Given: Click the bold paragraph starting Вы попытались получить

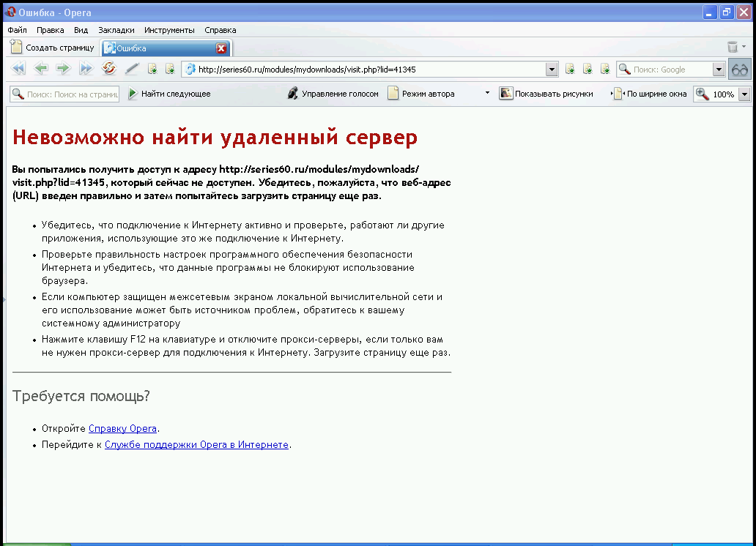Looking at the screenshot, I should pyautogui.click(x=232, y=182).
